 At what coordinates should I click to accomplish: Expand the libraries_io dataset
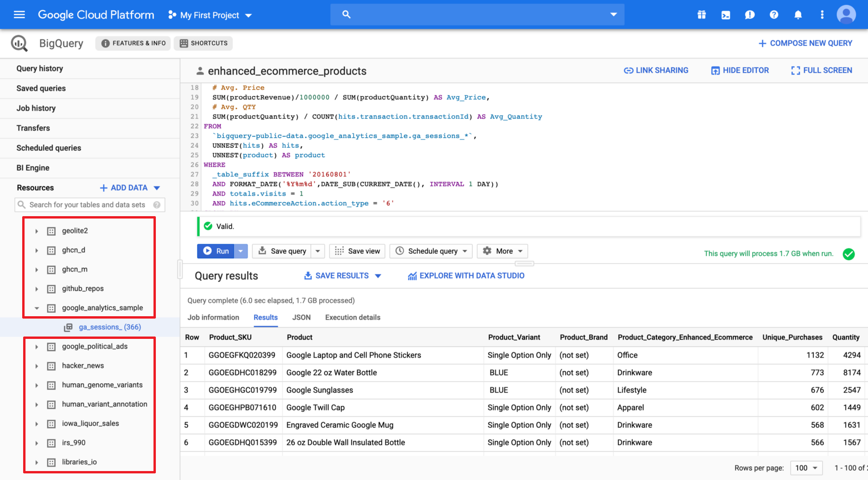click(x=36, y=463)
